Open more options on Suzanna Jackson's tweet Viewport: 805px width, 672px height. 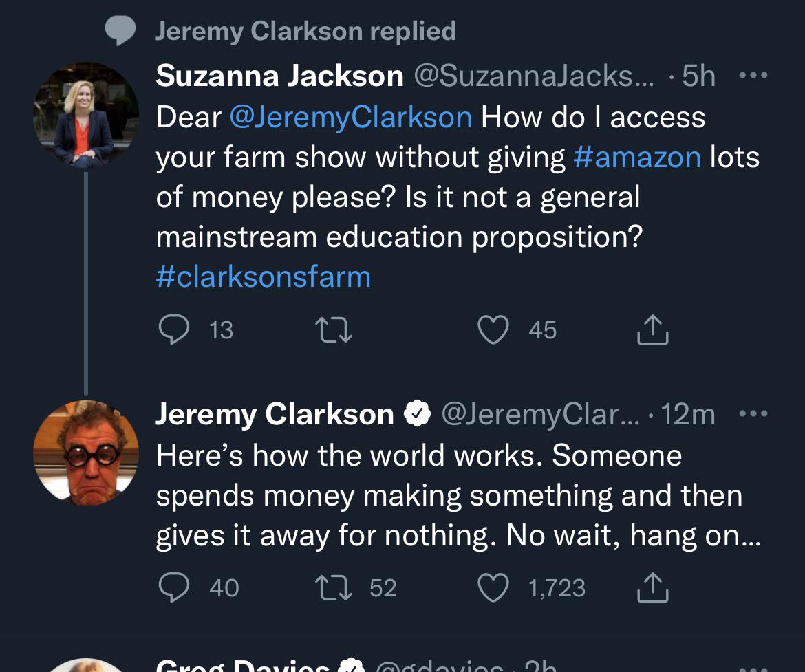[x=753, y=76]
